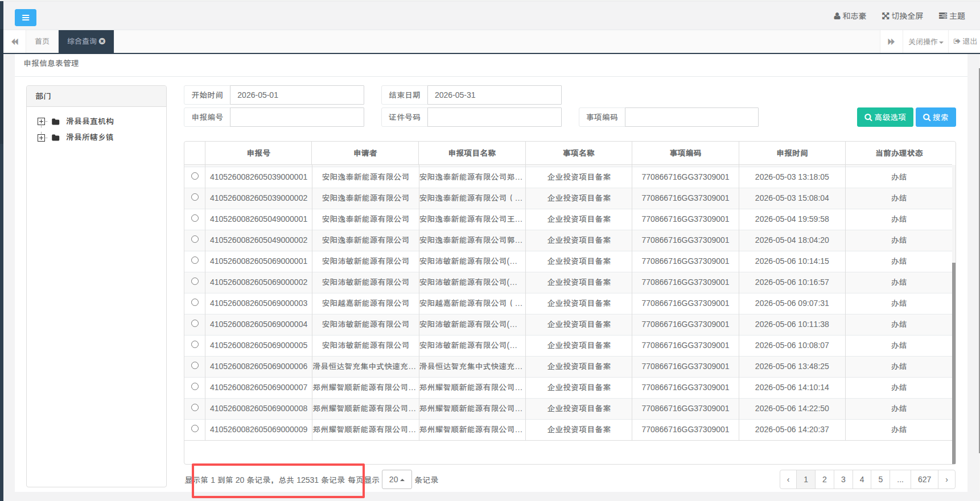
Task: Select radio for record 410526008260504900​0001
Action: pyautogui.click(x=195, y=218)
